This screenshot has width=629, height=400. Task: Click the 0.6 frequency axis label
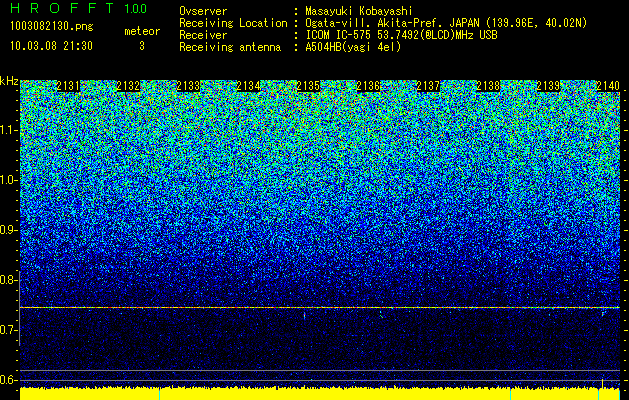point(8,380)
